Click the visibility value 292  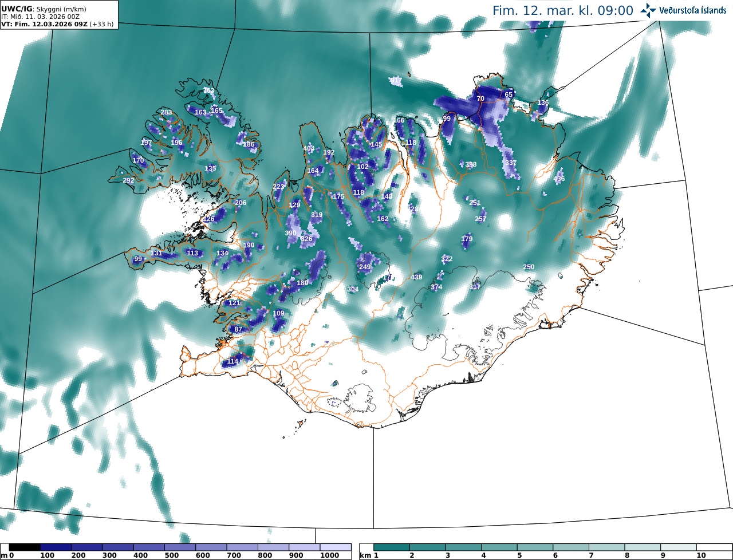pos(128,180)
